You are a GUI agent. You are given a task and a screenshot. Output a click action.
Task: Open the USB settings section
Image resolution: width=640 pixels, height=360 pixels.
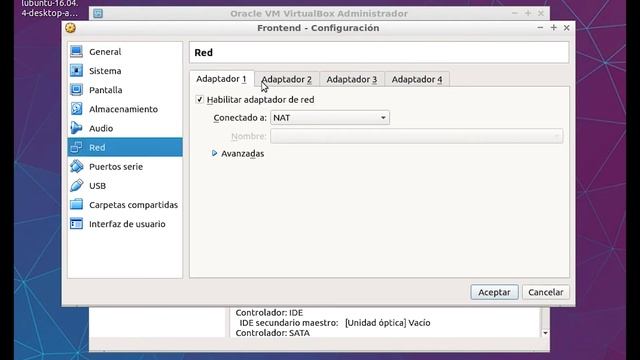click(x=125, y=186)
